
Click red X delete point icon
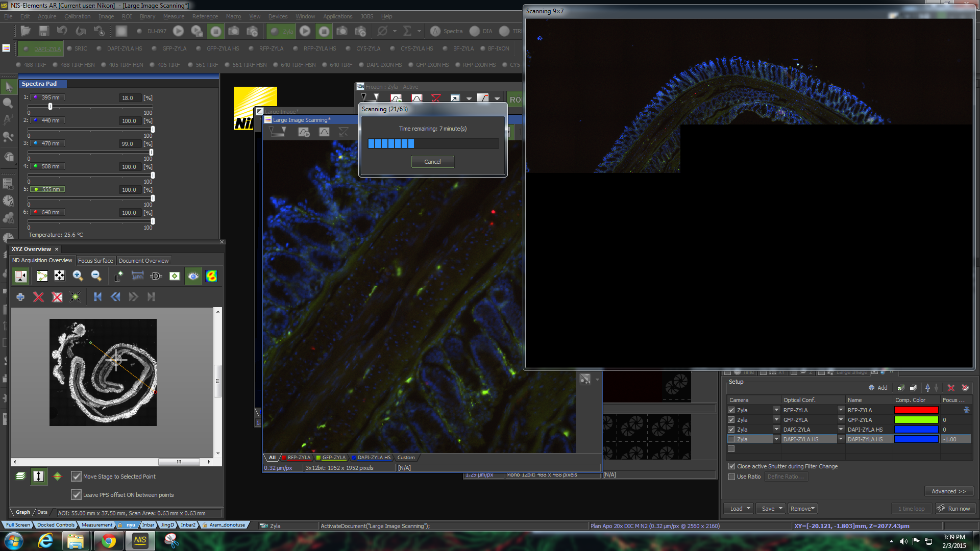coord(38,297)
